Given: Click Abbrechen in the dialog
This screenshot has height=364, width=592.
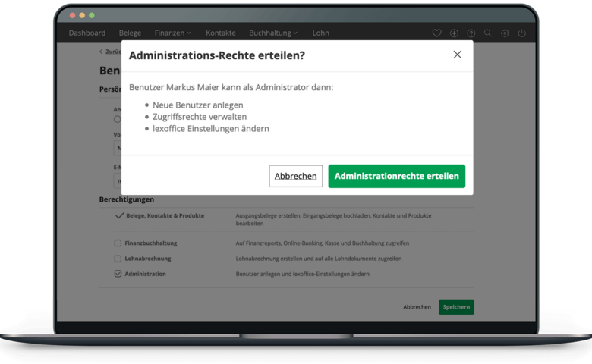Looking at the screenshot, I should (295, 176).
